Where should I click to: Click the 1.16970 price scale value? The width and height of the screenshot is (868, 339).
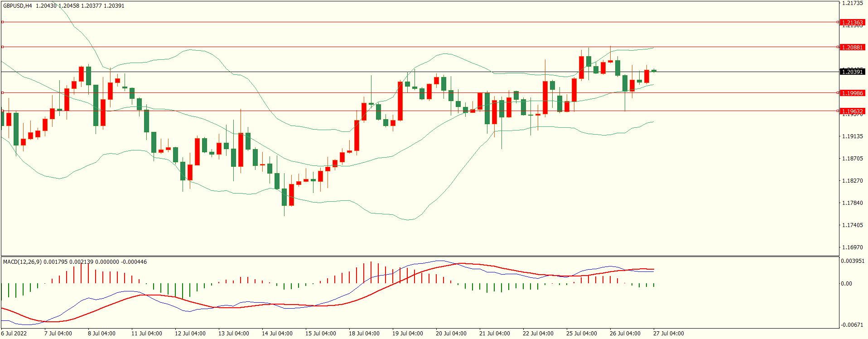pyautogui.click(x=852, y=247)
